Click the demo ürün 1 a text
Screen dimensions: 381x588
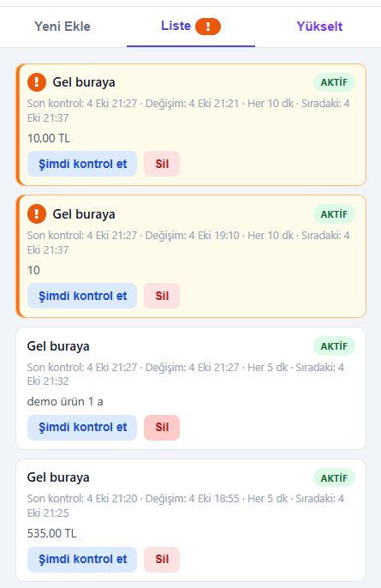pos(65,402)
